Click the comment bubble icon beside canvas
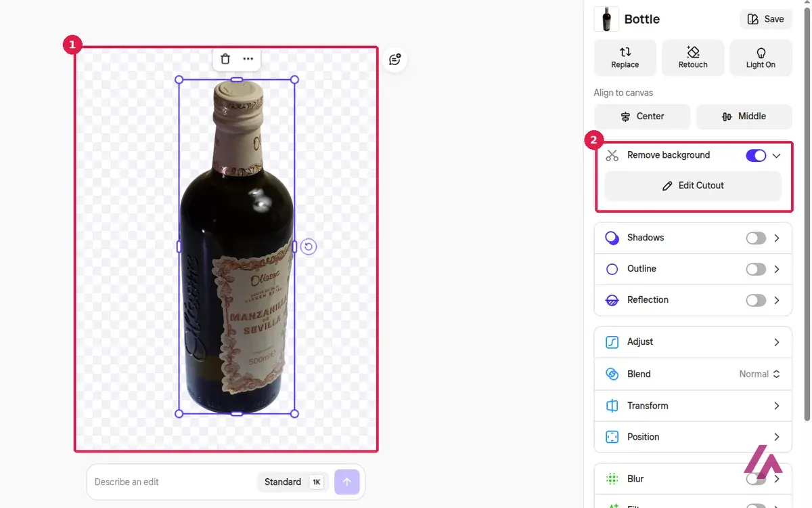 395,60
